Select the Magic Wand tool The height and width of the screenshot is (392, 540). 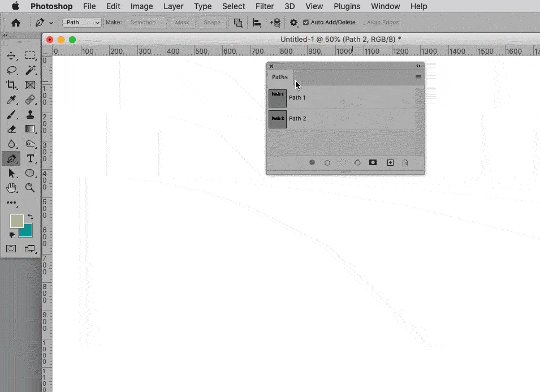[x=30, y=70]
